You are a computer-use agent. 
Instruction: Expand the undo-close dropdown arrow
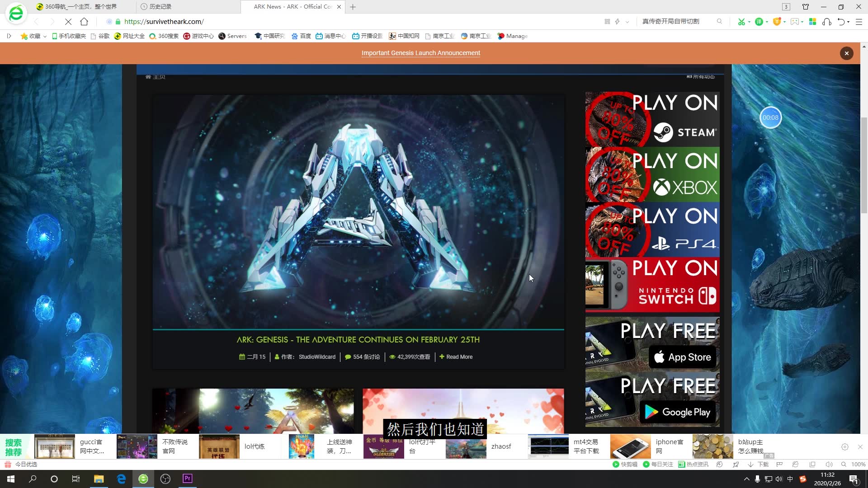(x=848, y=22)
